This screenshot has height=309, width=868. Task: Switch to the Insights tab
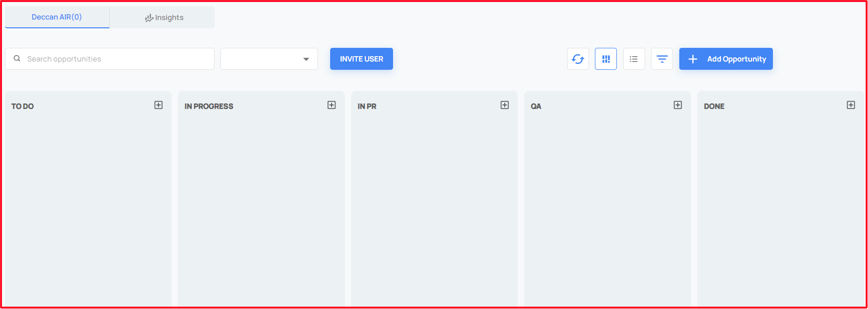point(162,18)
